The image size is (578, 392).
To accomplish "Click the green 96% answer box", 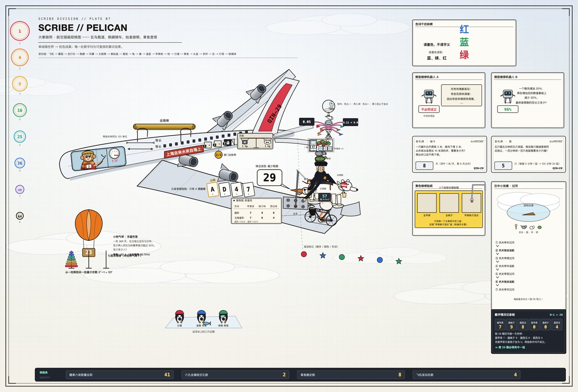I will [x=508, y=109].
